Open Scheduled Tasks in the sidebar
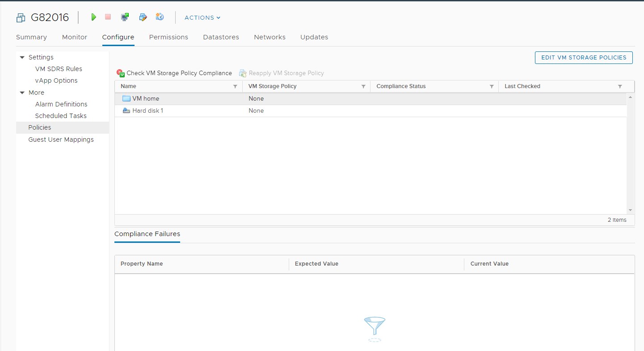Screen dimensions: 644x351 (61, 116)
